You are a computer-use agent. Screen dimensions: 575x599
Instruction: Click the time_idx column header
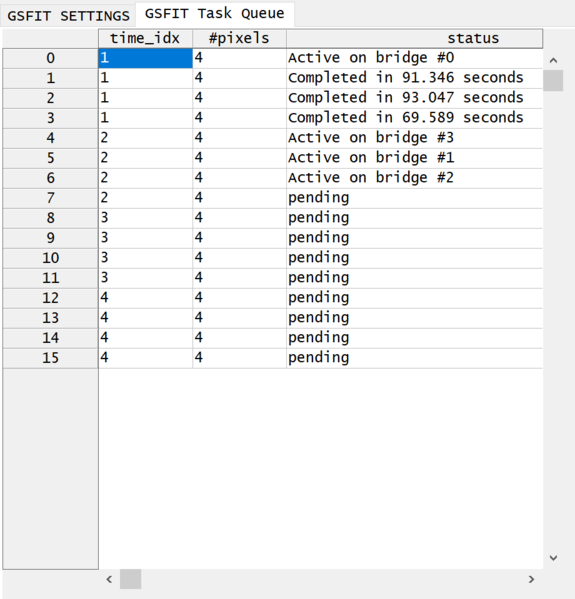coord(145,38)
